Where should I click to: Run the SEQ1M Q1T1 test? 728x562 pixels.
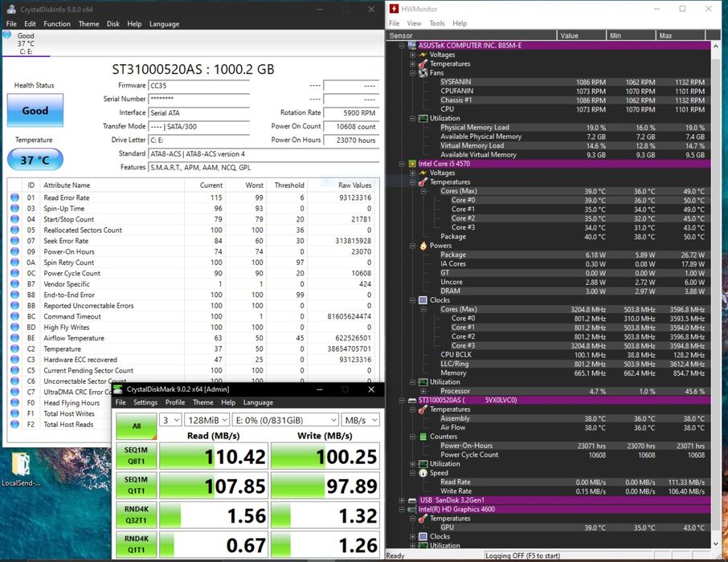point(136,485)
